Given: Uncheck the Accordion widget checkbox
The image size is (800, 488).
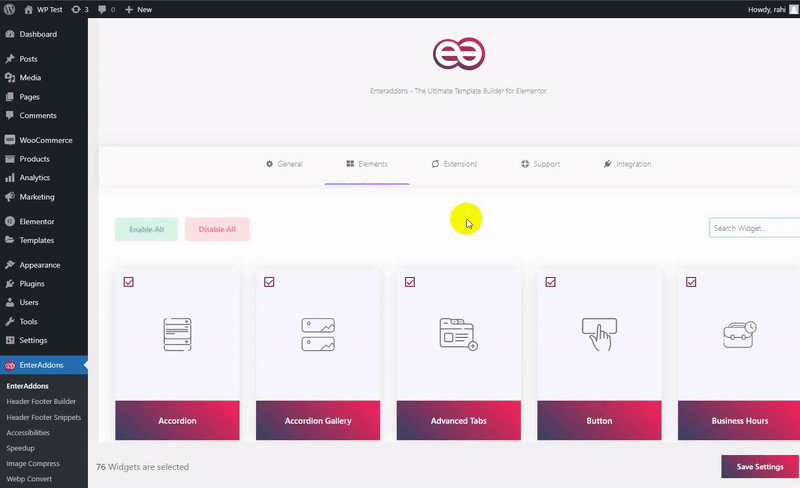Looking at the screenshot, I should [129, 282].
